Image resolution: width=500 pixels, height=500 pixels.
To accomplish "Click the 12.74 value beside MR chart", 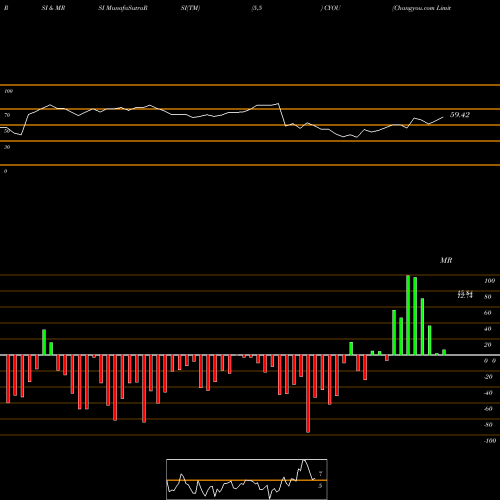I will (x=465, y=296).
